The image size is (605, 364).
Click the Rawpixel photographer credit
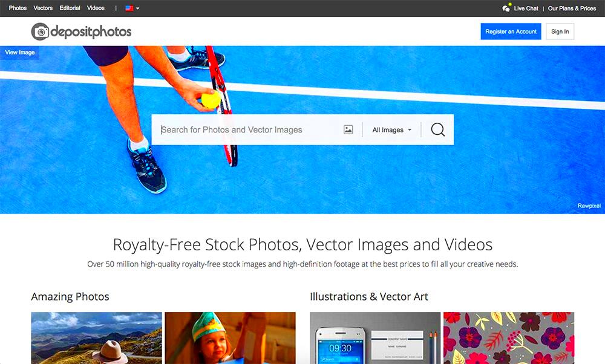coord(588,206)
